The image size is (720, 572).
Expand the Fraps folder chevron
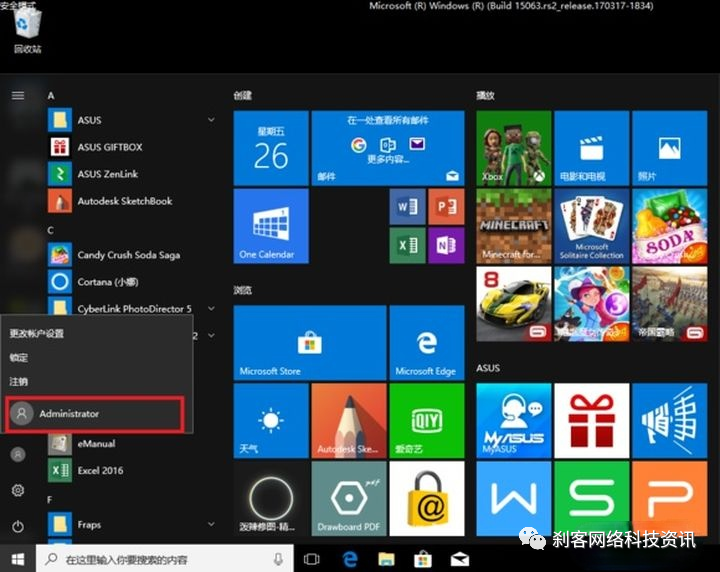click(x=211, y=524)
